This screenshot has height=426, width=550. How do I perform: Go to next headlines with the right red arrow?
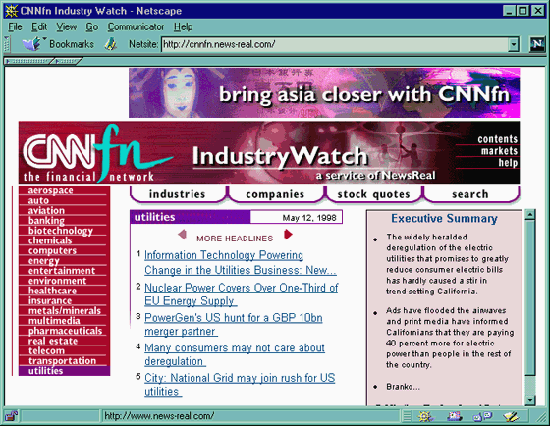[x=288, y=234]
